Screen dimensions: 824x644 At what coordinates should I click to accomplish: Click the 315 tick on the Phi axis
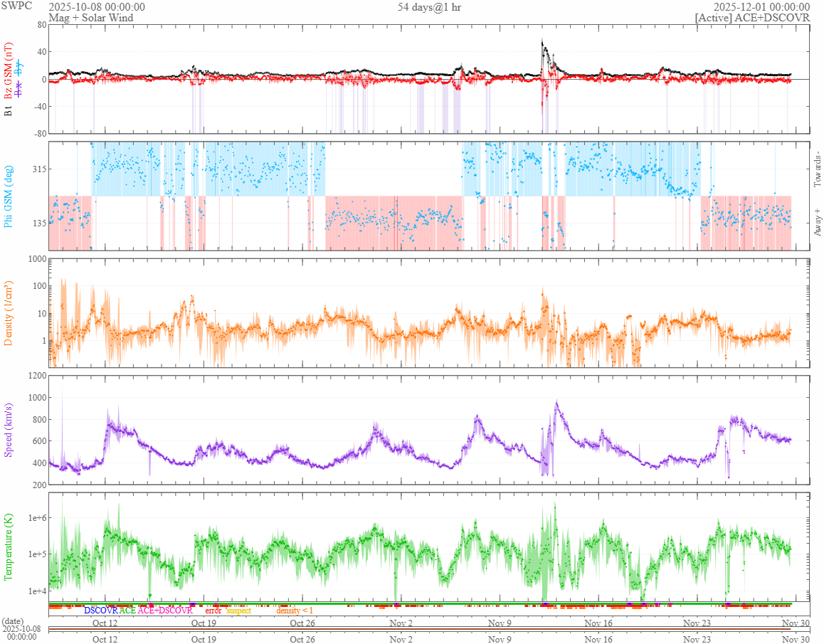(x=39, y=169)
